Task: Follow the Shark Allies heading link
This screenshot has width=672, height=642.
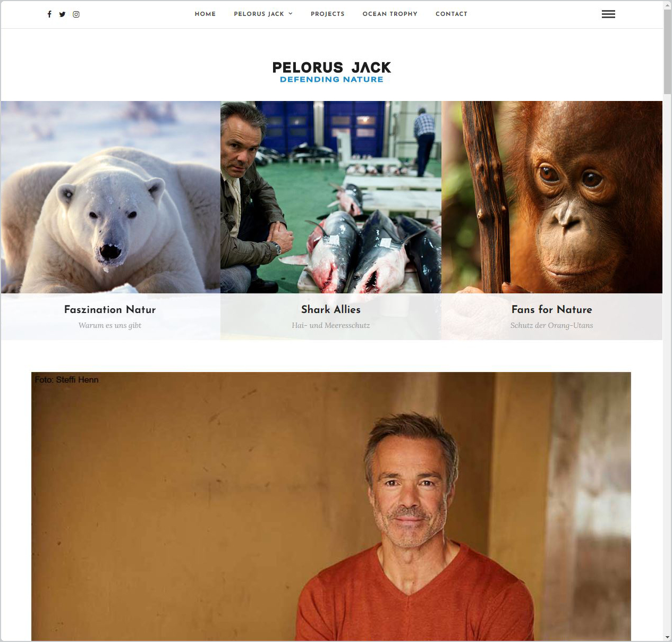Action: pyautogui.click(x=331, y=309)
